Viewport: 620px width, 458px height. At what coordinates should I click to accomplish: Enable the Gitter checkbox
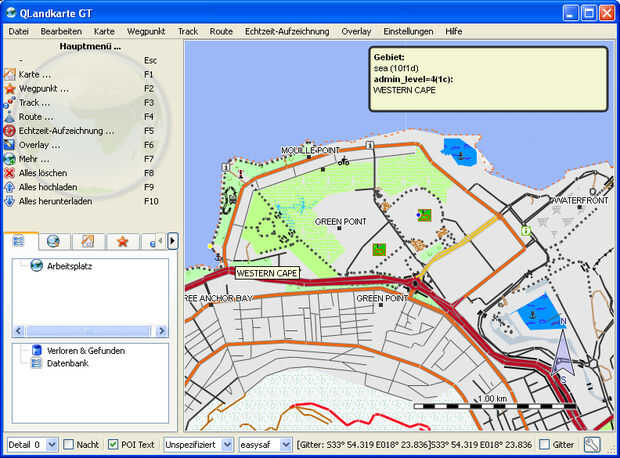[x=544, y=444]
